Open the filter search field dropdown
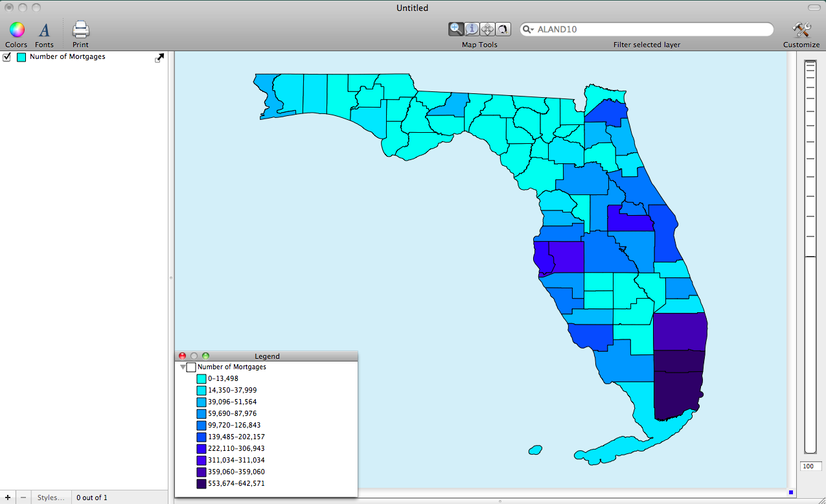 528,30
